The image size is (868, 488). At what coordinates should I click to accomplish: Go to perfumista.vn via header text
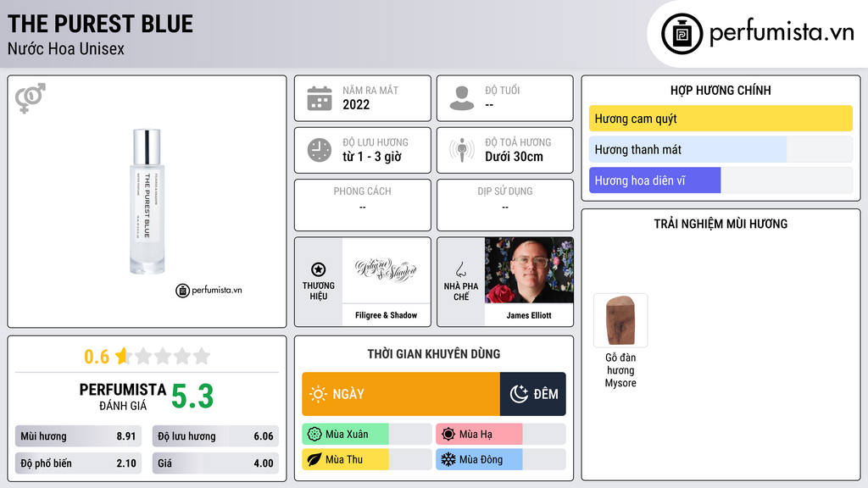pos(782,33)
